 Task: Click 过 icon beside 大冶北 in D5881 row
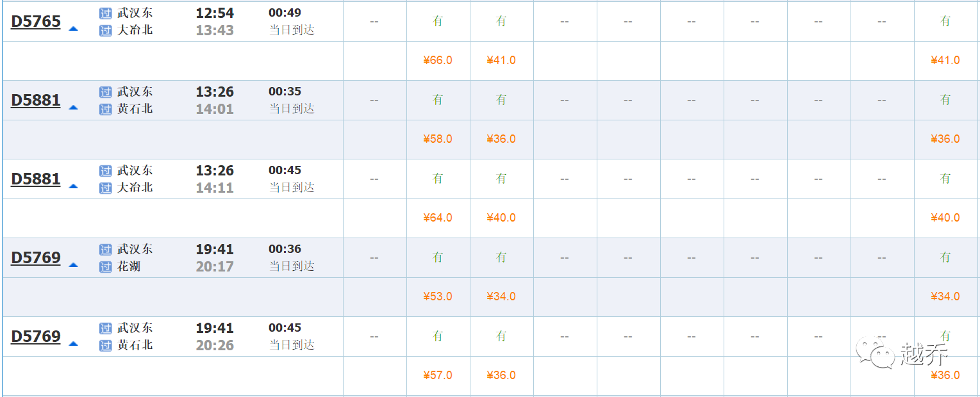[106, 188]
